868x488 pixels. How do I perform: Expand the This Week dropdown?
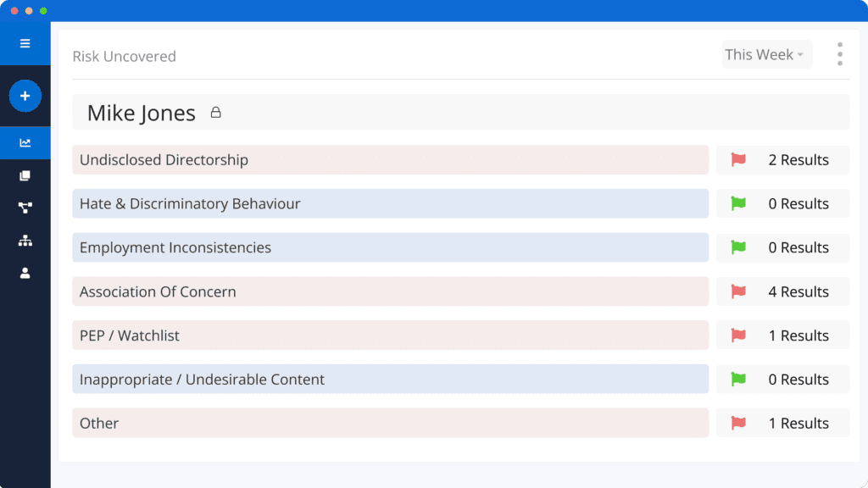(766, 54)
